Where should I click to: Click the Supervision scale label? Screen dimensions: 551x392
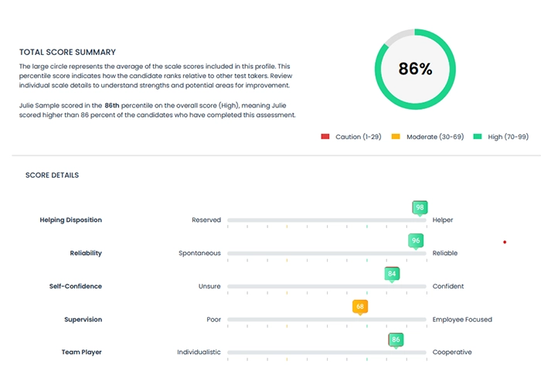tap(83, 319)
